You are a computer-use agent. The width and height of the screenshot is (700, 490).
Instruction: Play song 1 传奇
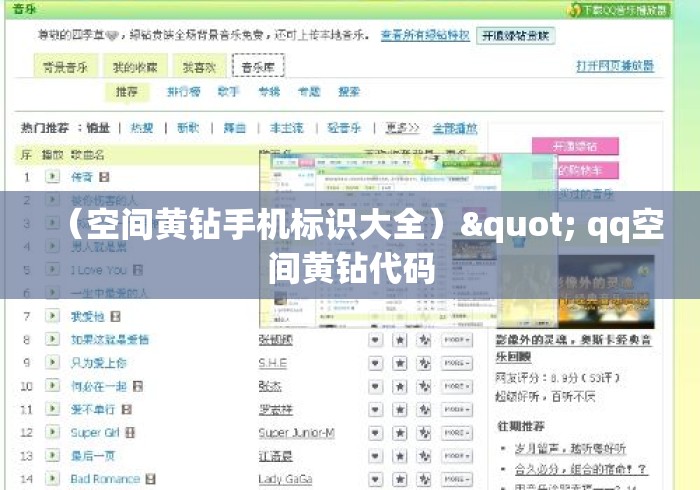pyautogui.click(x=52, y=176)
